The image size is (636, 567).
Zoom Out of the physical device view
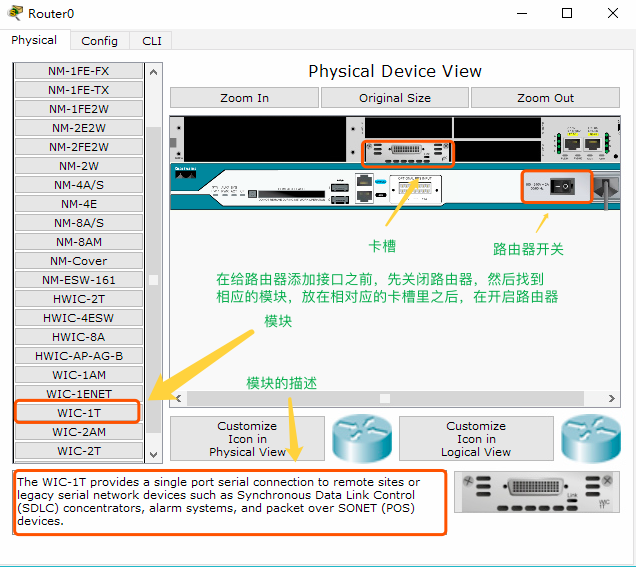pos(545,98)
